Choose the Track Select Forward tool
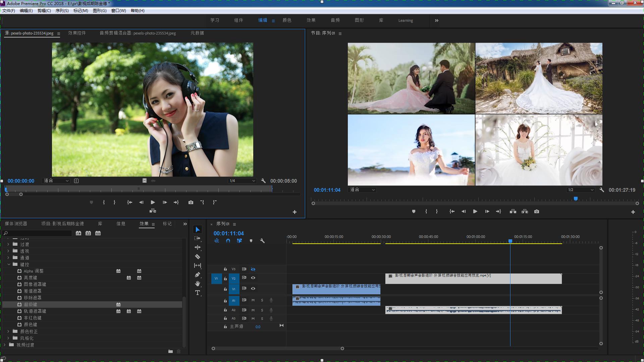 198,238
